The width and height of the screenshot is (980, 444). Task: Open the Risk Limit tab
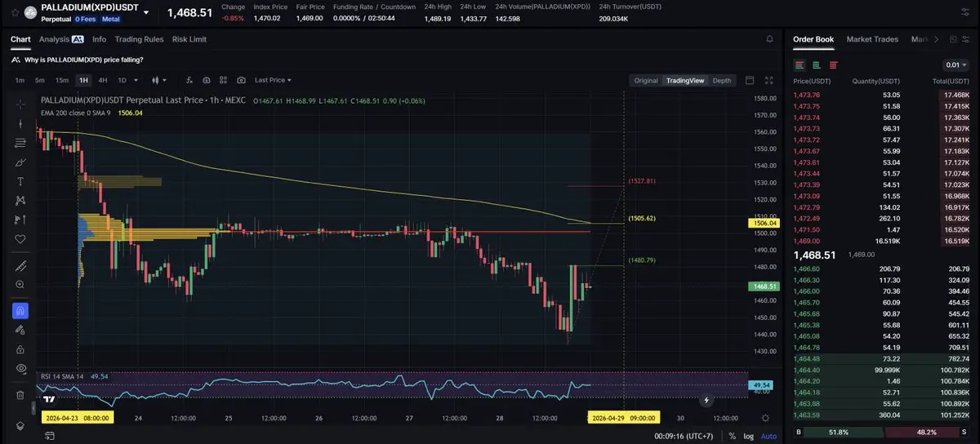tap(189, 39)
